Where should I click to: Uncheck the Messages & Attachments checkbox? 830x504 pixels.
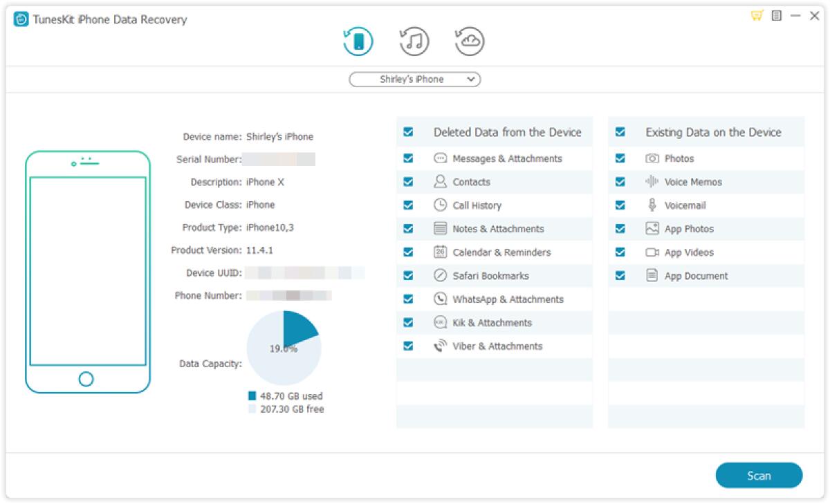tap(408, 158)
